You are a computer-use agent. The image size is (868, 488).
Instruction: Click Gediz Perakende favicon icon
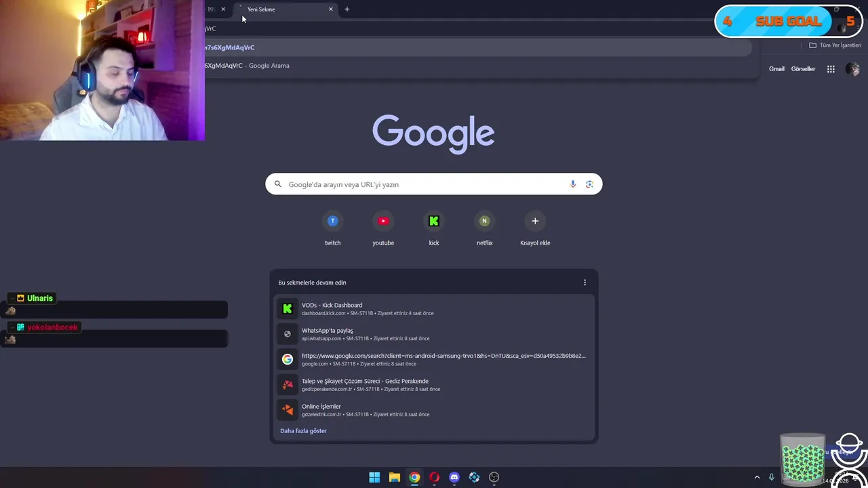click(x=288, y=385)
